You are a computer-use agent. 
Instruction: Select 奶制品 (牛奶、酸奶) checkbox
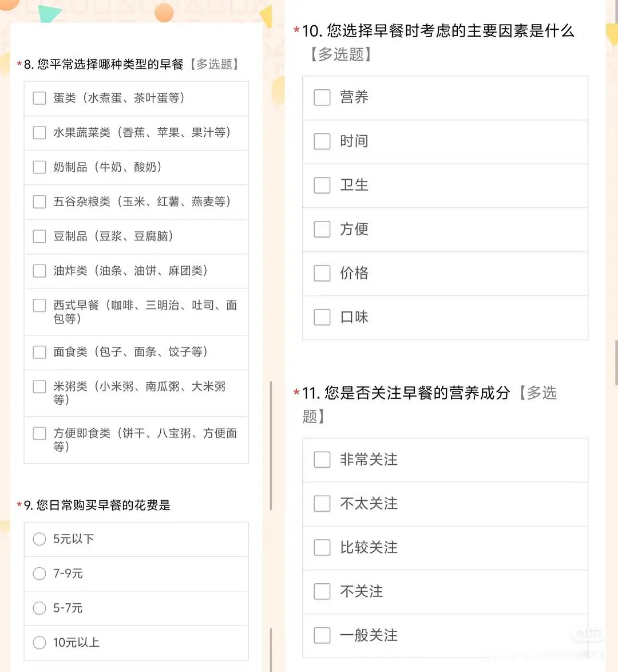[39, 167]
